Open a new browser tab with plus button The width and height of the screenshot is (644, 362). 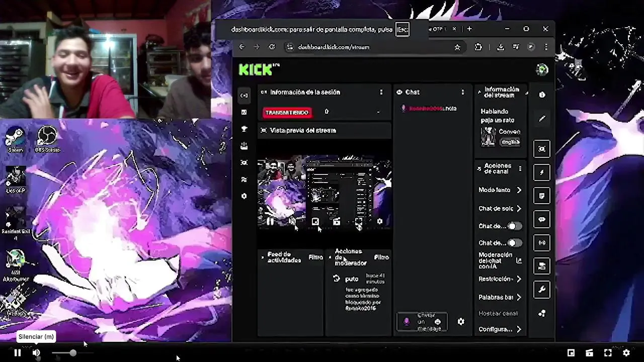click(469, 29)
